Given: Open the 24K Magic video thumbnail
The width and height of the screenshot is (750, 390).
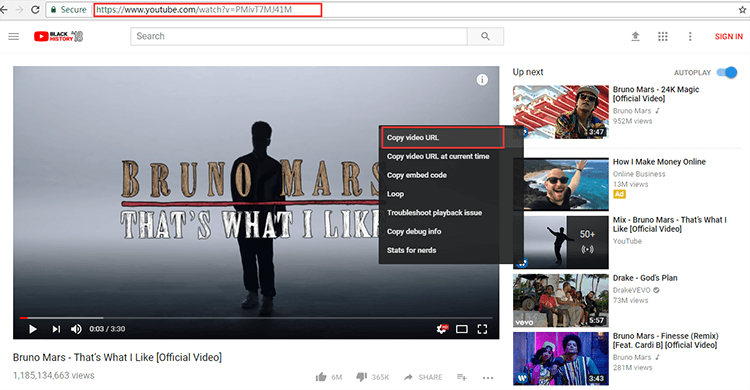Looking at the screenshot, I should tap(561, 112).
